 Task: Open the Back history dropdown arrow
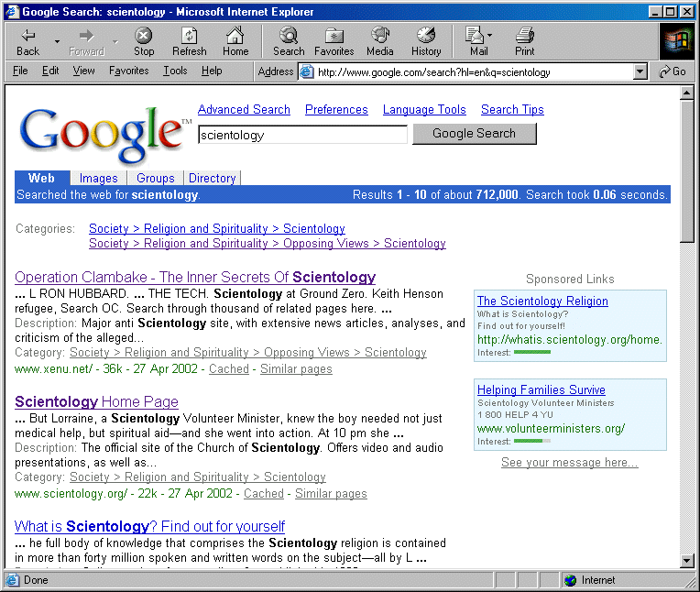57,41
